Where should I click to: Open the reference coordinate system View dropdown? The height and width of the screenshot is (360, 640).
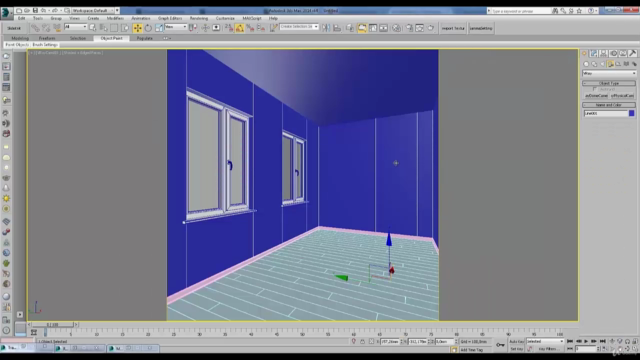click(x=176, y=27)
